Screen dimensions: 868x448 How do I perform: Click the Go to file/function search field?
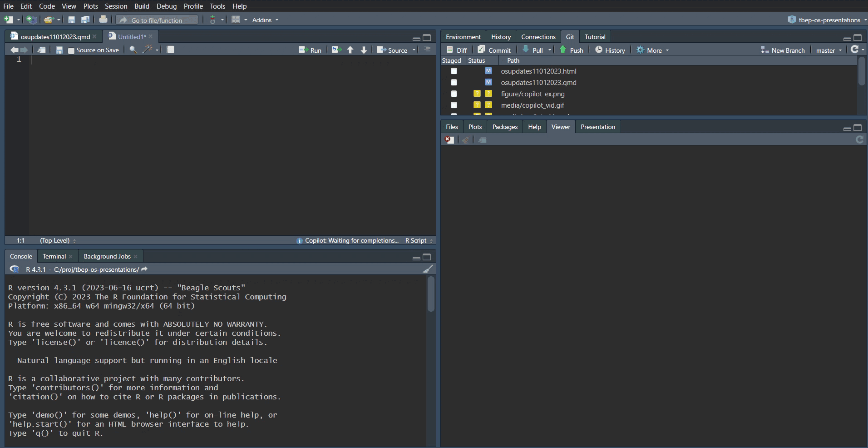pos(157,20)
